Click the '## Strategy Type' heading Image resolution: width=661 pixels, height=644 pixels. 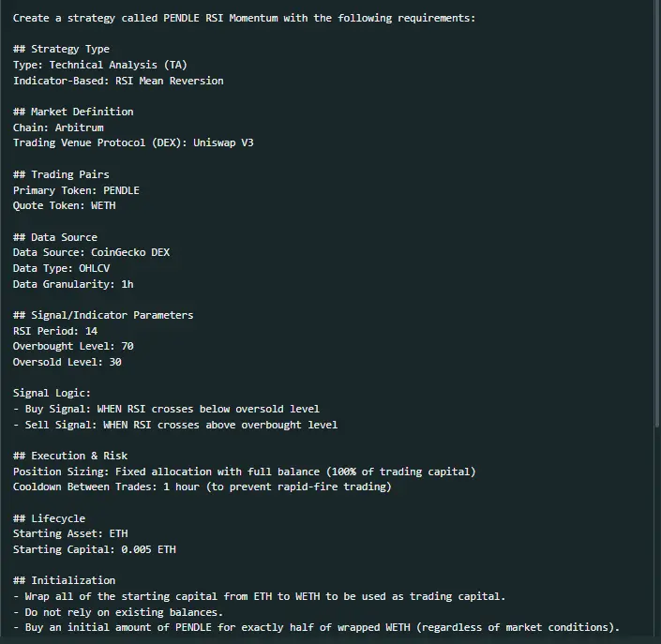[x=61, y=50]
